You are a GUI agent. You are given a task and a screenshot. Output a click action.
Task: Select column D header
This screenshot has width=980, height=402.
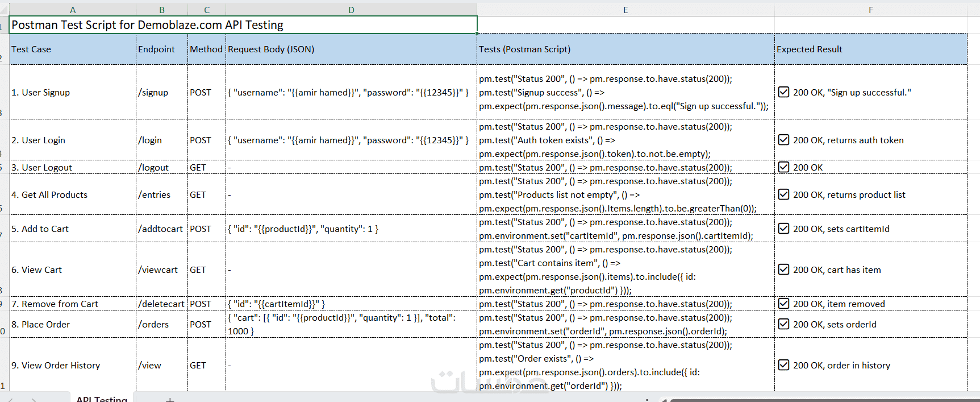pos(351,10)
